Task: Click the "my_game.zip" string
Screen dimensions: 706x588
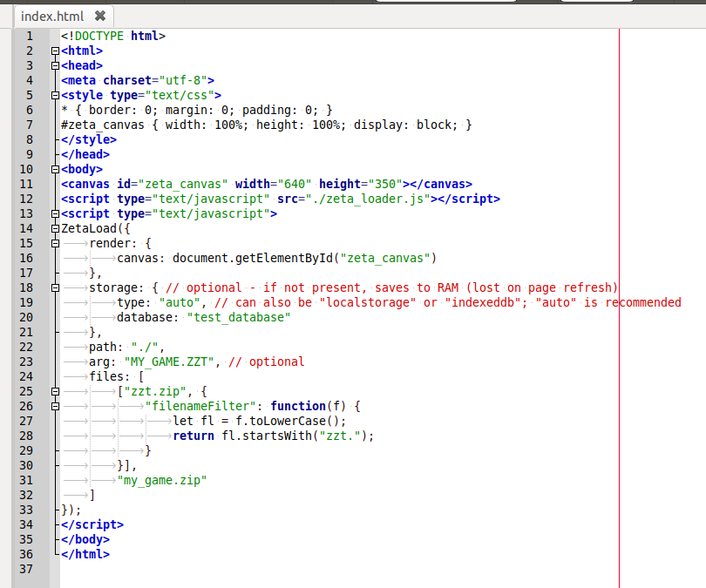Action: [x=162, y=481]
